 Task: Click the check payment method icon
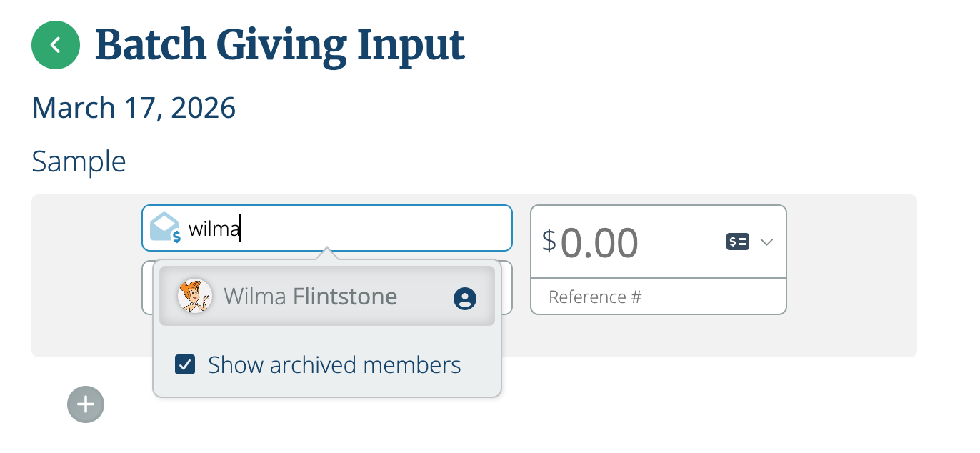coord(737,242)
